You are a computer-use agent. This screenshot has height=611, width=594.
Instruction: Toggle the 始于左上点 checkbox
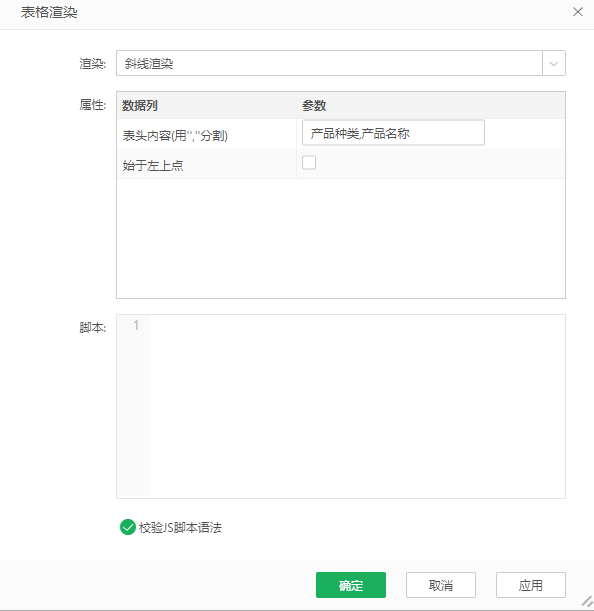tap(309, 162)
